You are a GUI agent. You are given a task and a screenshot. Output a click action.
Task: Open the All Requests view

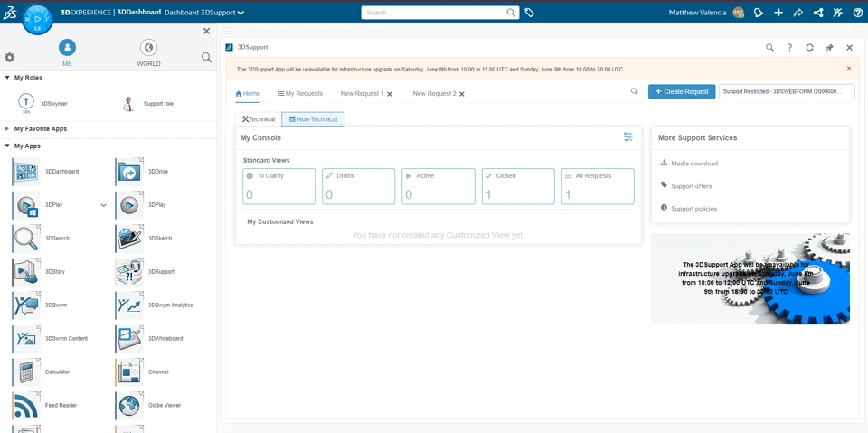tap(598, 186)
